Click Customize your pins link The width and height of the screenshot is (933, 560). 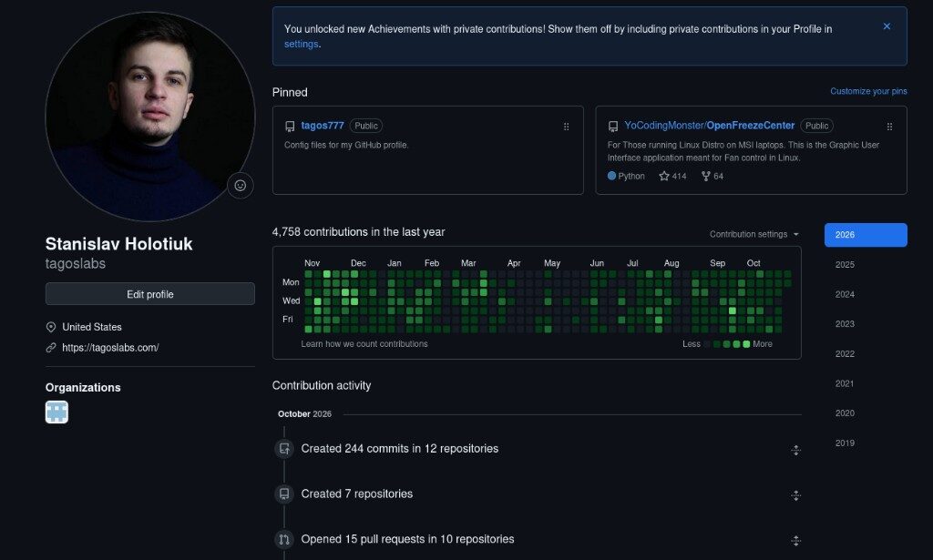868,91
